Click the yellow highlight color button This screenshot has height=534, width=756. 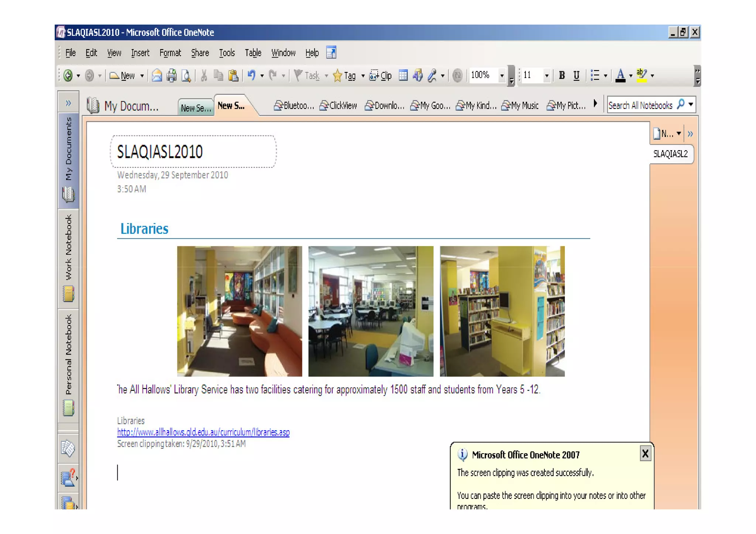tap(642, 75)
